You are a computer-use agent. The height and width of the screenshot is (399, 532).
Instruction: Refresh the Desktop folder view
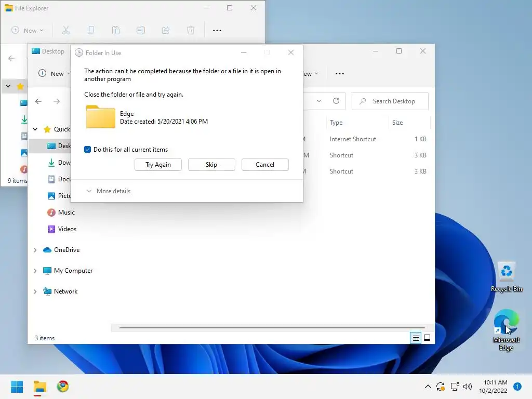pyautogui.click(x=336, y=101)
